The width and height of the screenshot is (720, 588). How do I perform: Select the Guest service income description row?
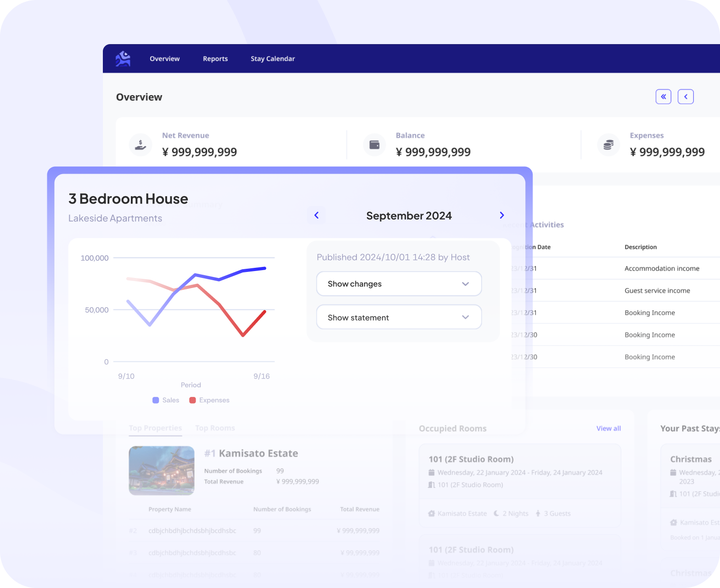657,290
